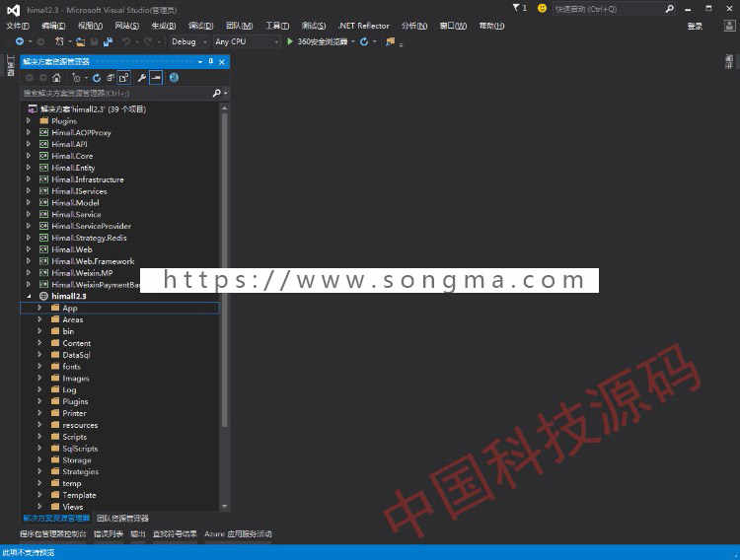
Task: Select the Template folder
Action: (x=79, y=495)
